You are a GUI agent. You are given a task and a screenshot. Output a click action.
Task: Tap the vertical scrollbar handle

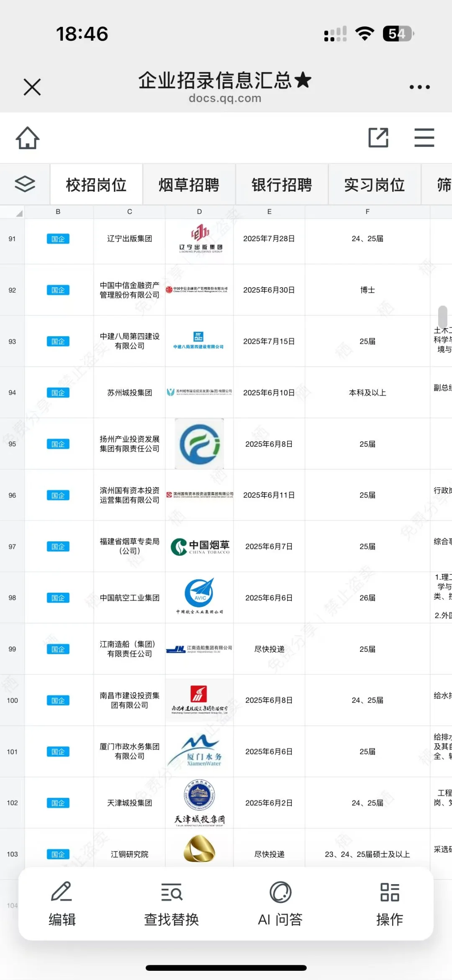pos(443,316)
